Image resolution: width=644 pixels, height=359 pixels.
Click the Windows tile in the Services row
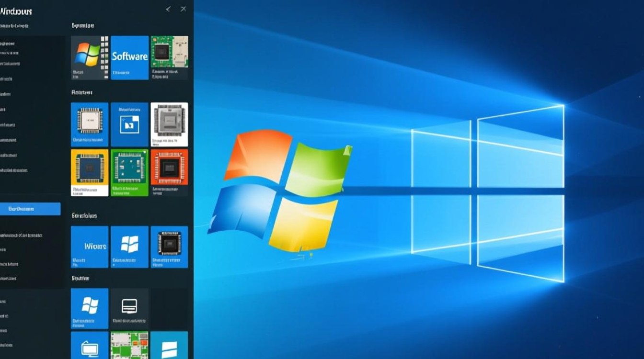129,246
